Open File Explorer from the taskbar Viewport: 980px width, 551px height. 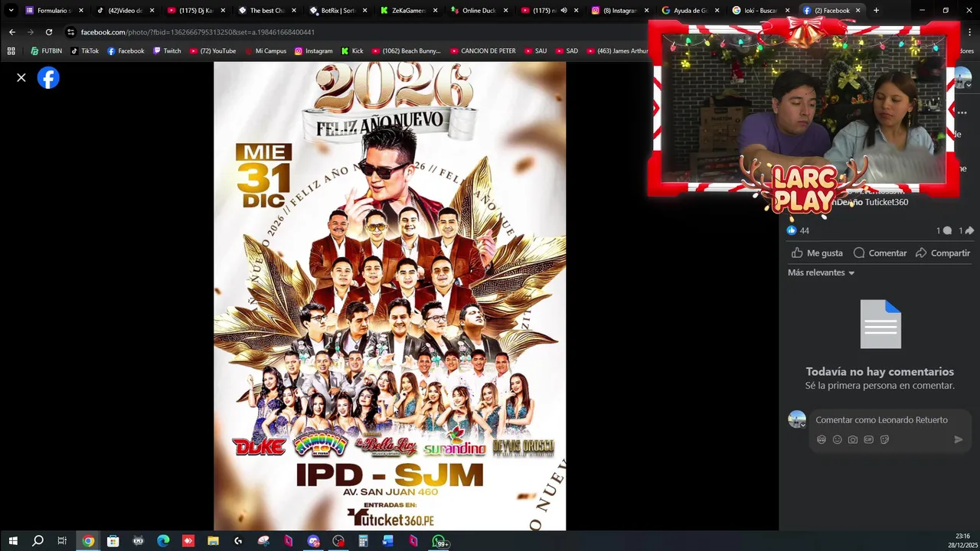point(213,541)
